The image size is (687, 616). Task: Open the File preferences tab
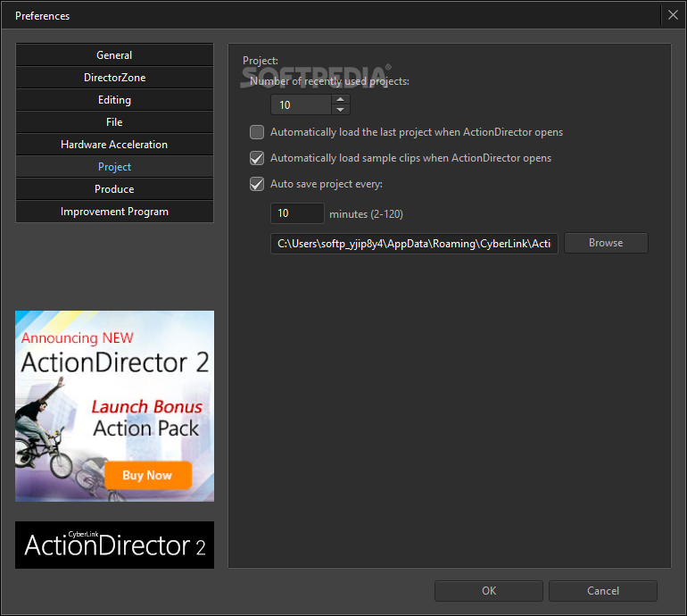[x=114, y=122]
